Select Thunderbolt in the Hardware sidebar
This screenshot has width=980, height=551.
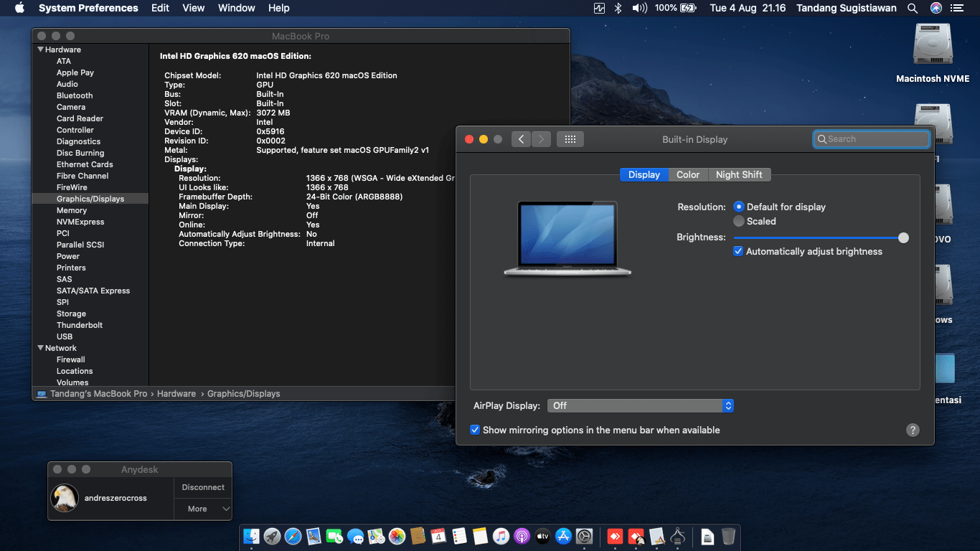pos(81,324)
